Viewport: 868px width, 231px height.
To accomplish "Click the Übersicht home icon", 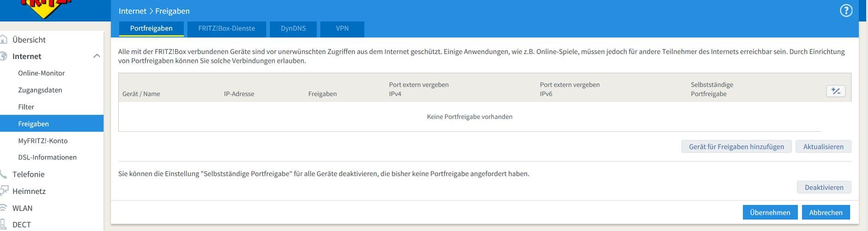I will click(4, 40).
